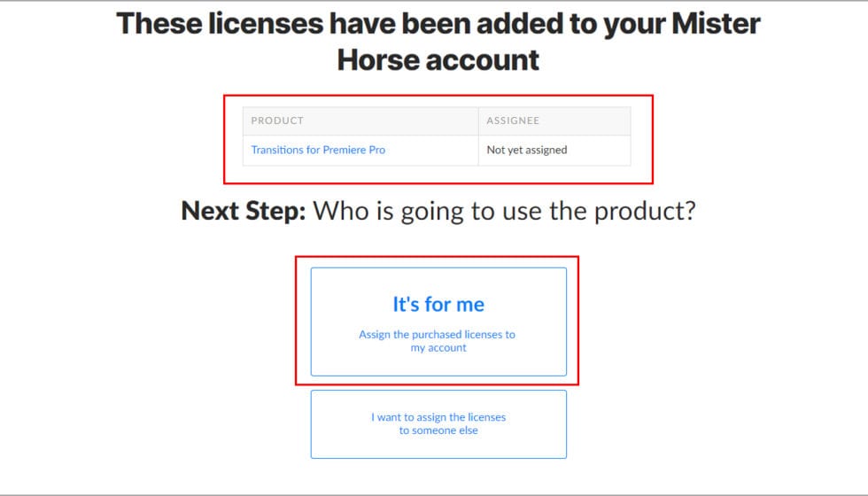The image size is (868, 496).
Task: Click the word "product" in the Next Step question
Action: tap(646, 212)
